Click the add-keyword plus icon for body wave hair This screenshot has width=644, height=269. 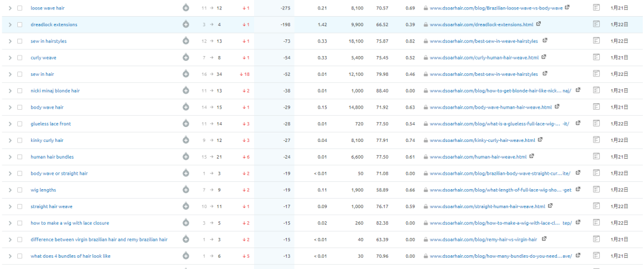pos(185,107)
